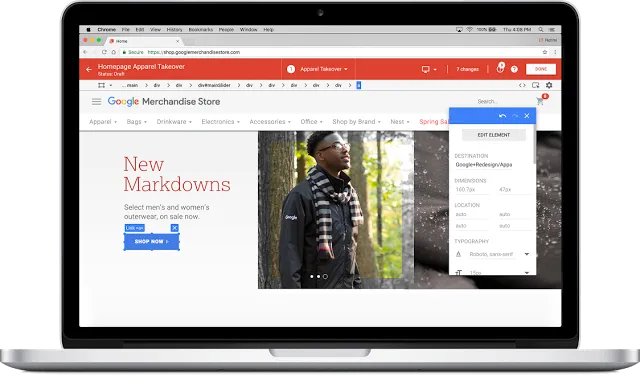Open the 7 changes list
This screenshot has width=640, height=376.
467,69
